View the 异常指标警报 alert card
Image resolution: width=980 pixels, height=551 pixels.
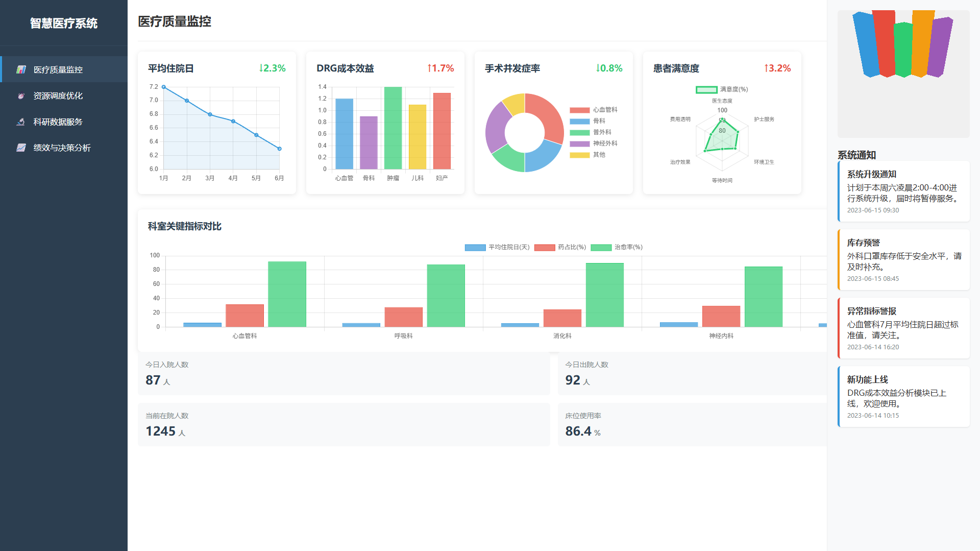point(903,328)
